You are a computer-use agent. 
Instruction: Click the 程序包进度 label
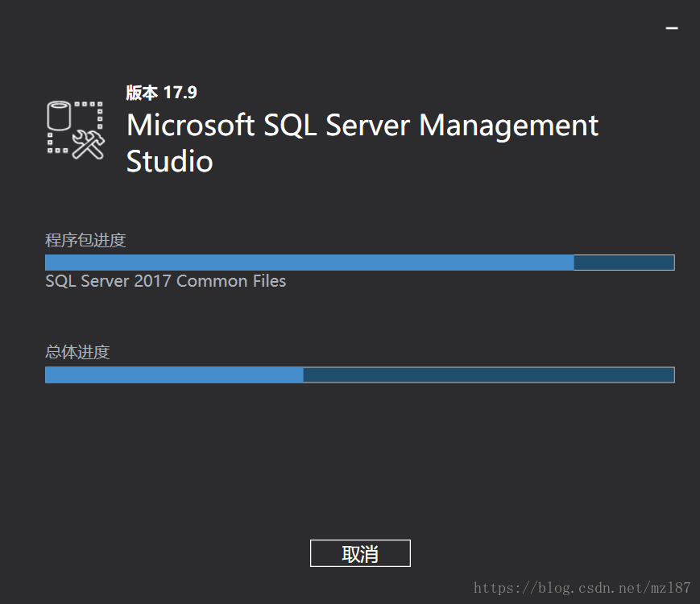[85, 241]
